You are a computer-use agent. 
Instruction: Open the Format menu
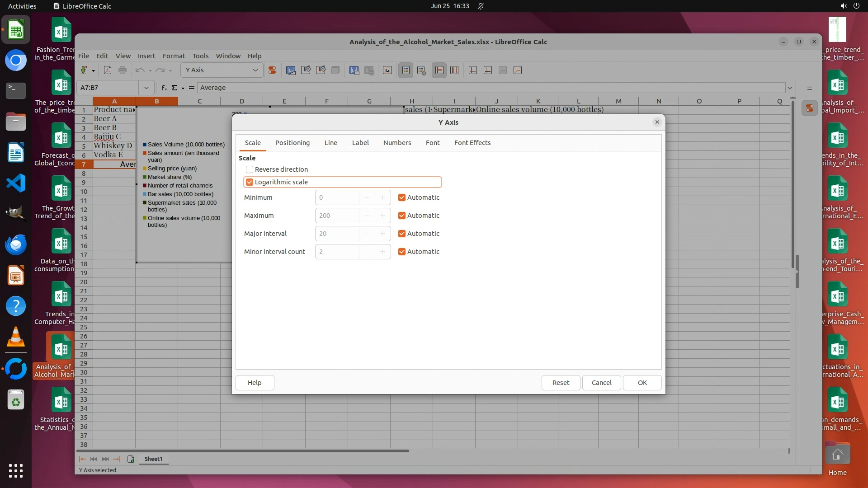174,56
